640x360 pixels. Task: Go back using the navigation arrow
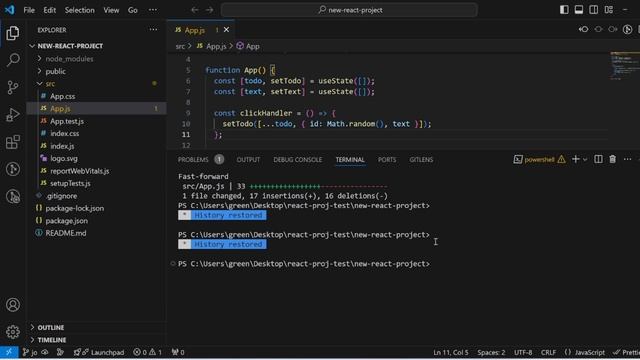pos(195,10)
